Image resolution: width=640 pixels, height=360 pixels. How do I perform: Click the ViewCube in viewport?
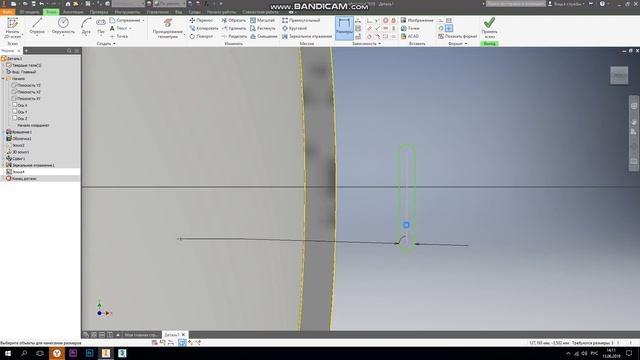[619, 76]
